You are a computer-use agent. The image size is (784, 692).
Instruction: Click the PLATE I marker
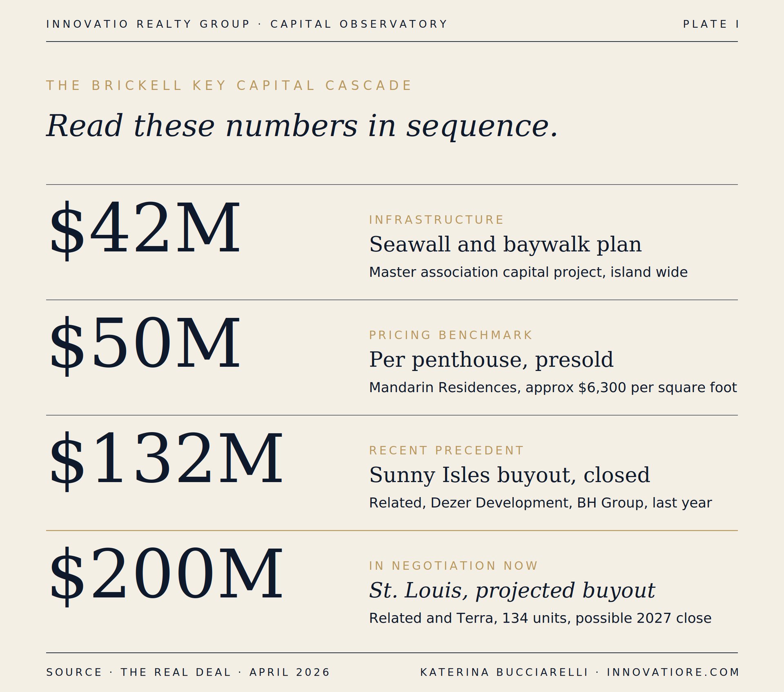[x=711, y=24]
